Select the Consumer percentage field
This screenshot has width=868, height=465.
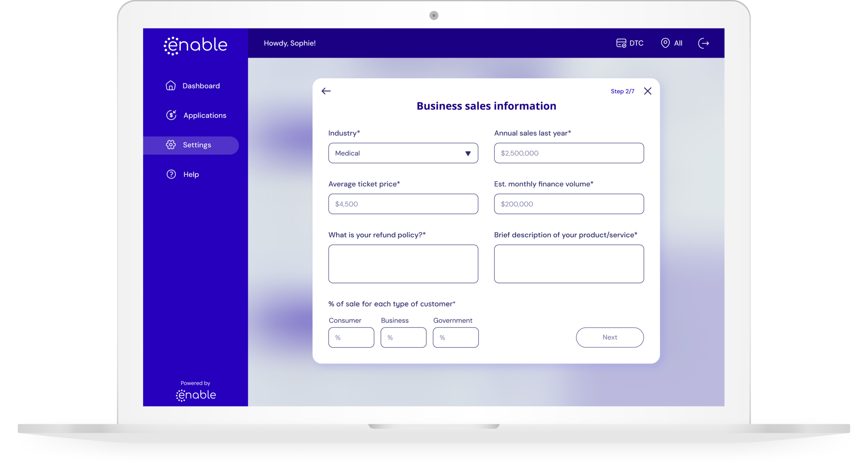pyautogui.click(x=351, y=337)
